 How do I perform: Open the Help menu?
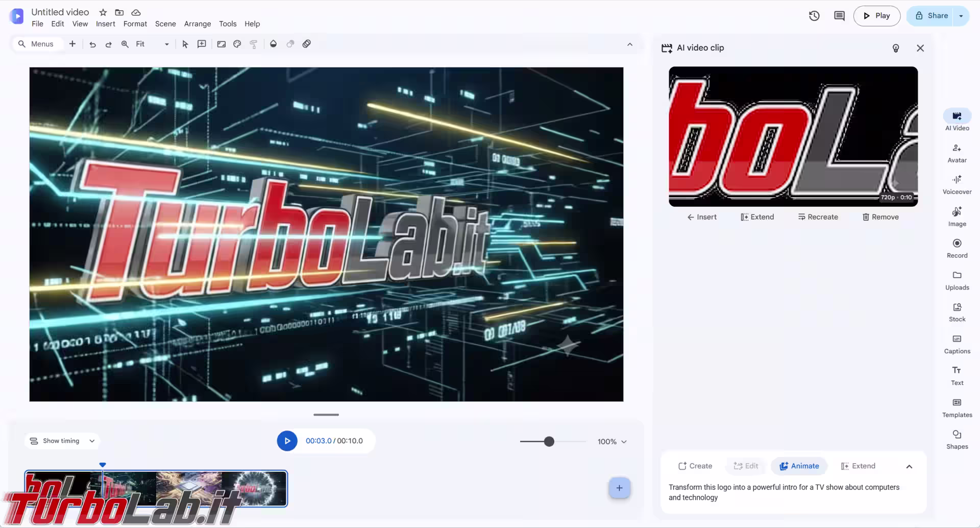252,24
